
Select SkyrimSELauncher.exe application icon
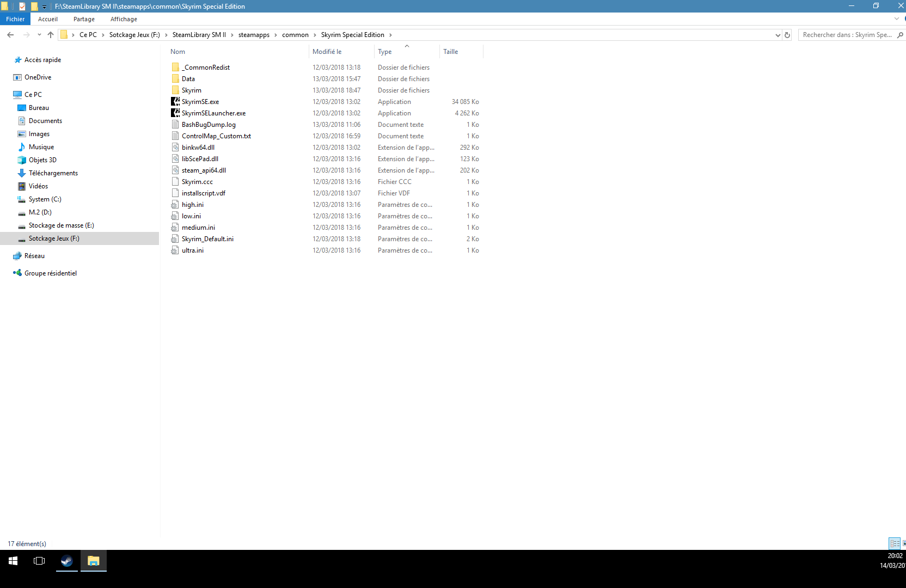coord(175,113)
